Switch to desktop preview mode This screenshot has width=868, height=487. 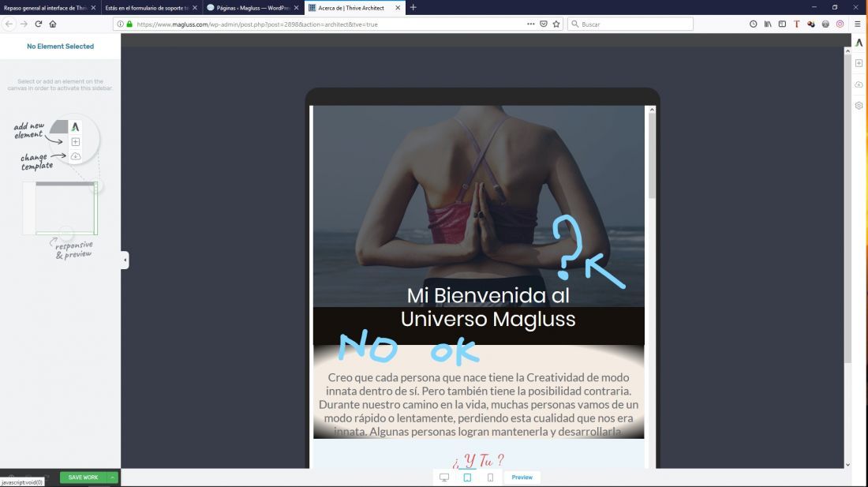coord(444,477)
